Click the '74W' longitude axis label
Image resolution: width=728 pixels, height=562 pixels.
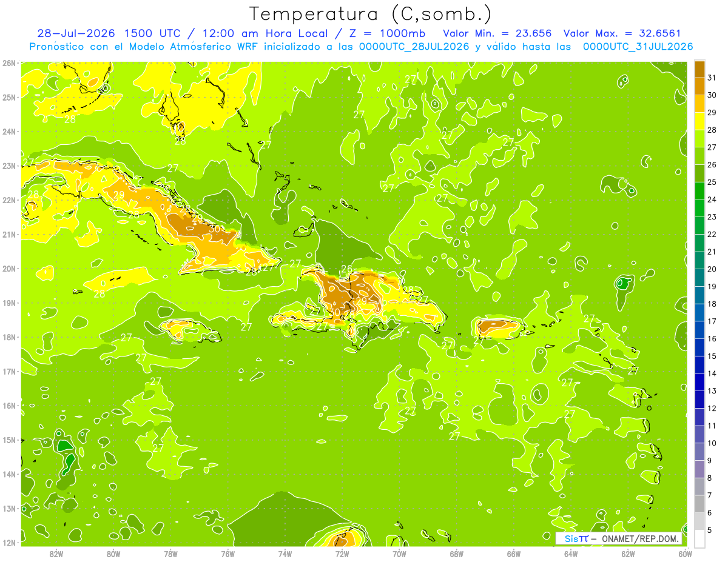coord(285,553)
